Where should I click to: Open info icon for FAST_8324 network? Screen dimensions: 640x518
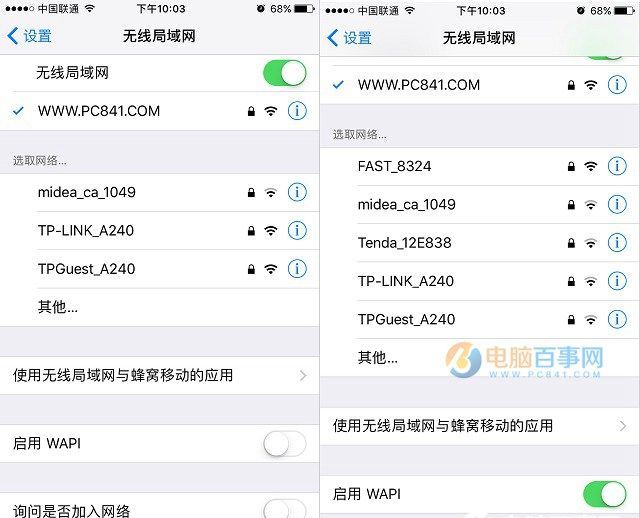(x=617, y=166)
